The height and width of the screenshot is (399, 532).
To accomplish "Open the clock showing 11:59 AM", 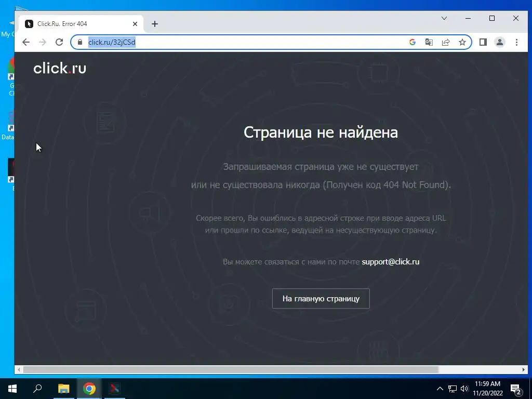I will click(x=487, y=389).
